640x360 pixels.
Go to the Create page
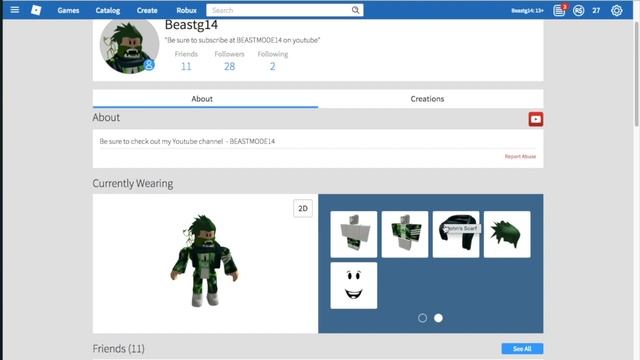click(x=147, y=10)
